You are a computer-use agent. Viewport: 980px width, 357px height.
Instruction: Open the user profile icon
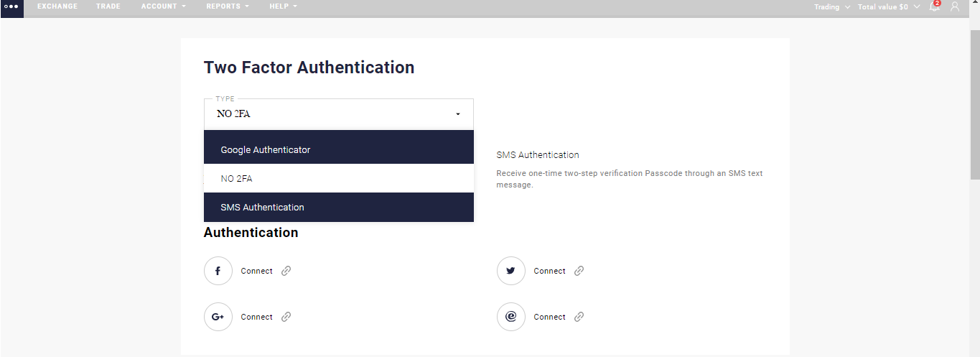coord(955,6)
